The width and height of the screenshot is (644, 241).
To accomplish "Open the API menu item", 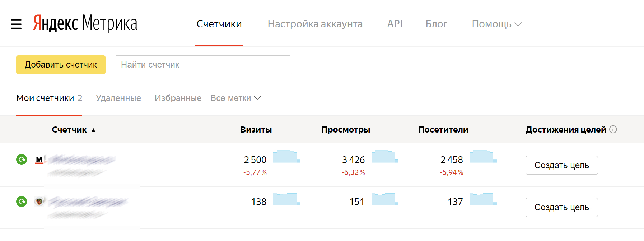I will [395, 24].
